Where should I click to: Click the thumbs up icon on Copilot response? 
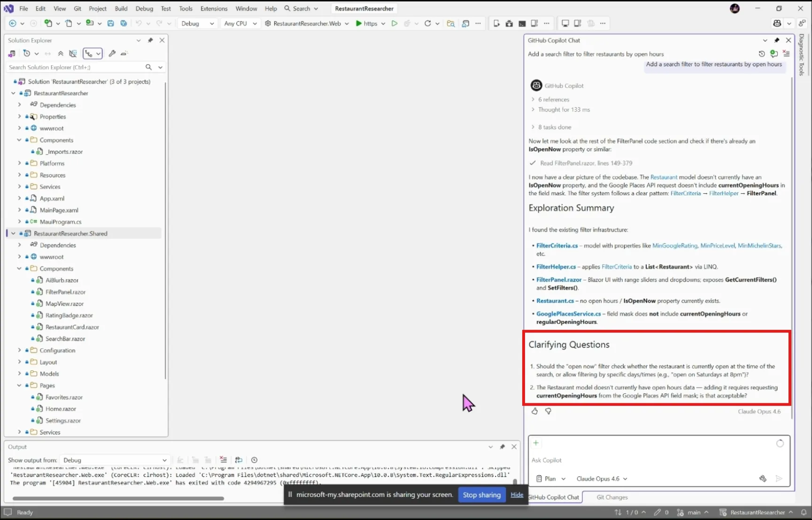534,411
